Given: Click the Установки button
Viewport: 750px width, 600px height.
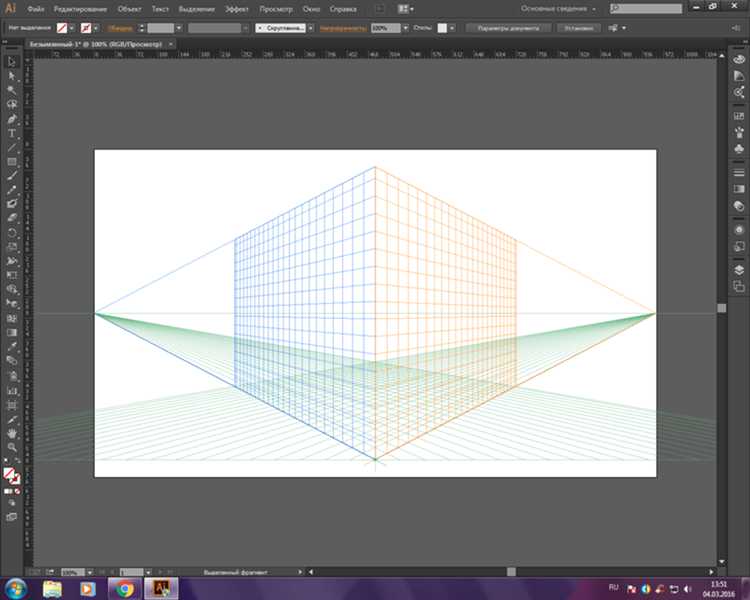Looking at the screenshot, I should (x=579, y=28).
